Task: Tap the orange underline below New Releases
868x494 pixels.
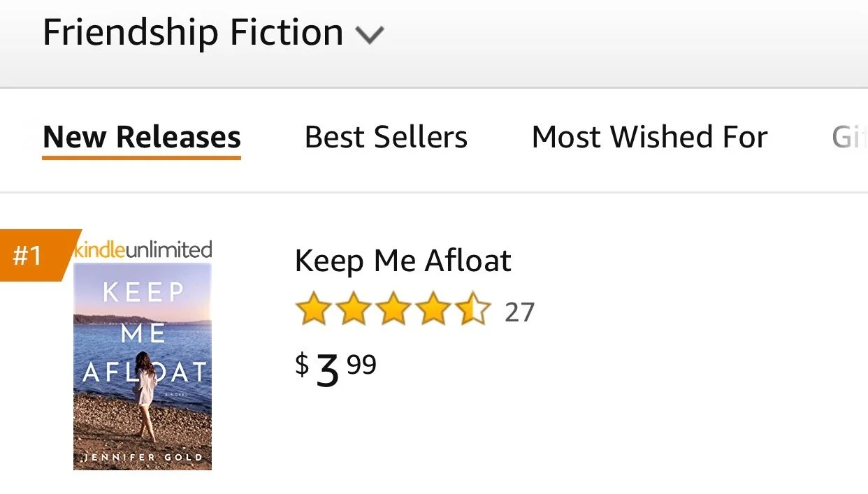Action: pyautogui.click(x=141, y=157)
